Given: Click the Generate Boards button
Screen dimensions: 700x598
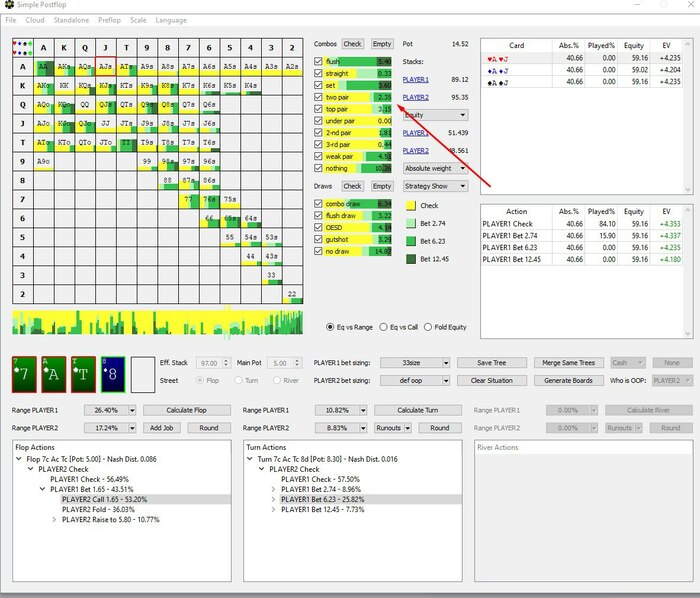Looking at the screenshot, I should (569, 381).
